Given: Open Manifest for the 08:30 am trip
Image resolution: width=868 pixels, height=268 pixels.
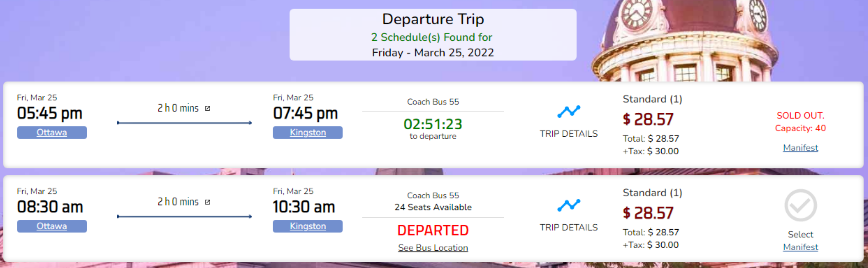Looking at the screenshot, I should [800, 247].
